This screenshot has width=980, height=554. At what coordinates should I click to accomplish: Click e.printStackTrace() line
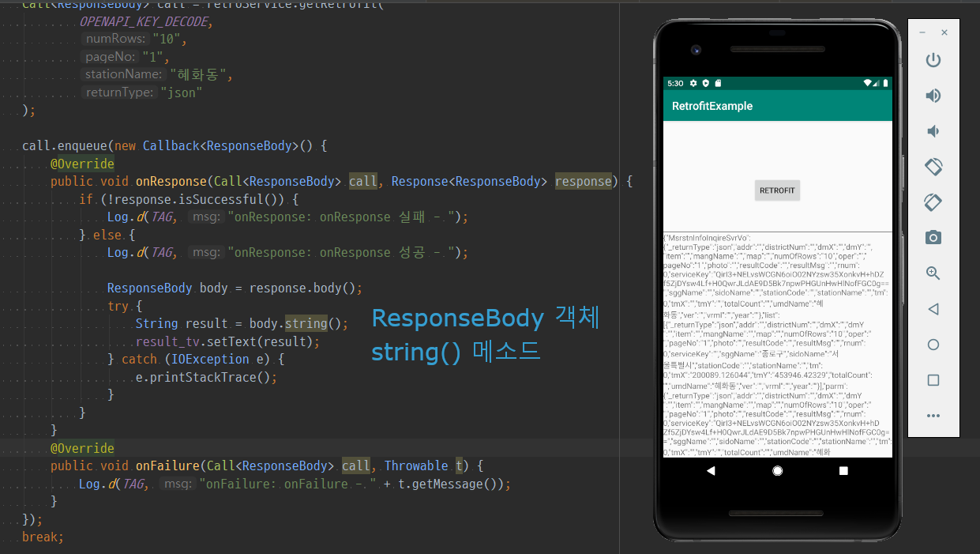[x=206, y=378]
